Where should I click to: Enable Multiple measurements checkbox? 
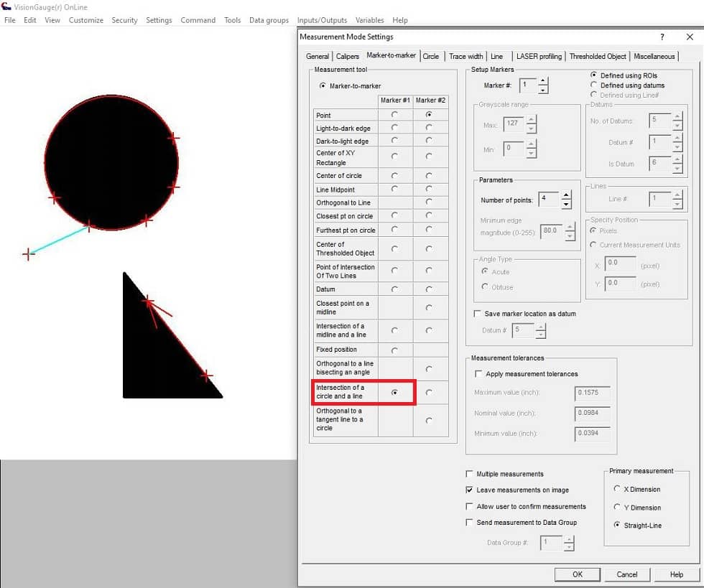(469, 474)
